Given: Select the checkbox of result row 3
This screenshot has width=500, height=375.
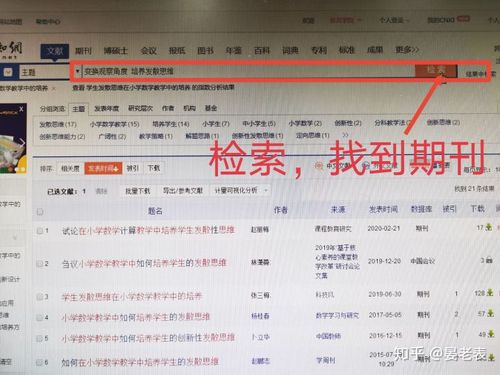Looking at the screenshot, I should point(39,296).
